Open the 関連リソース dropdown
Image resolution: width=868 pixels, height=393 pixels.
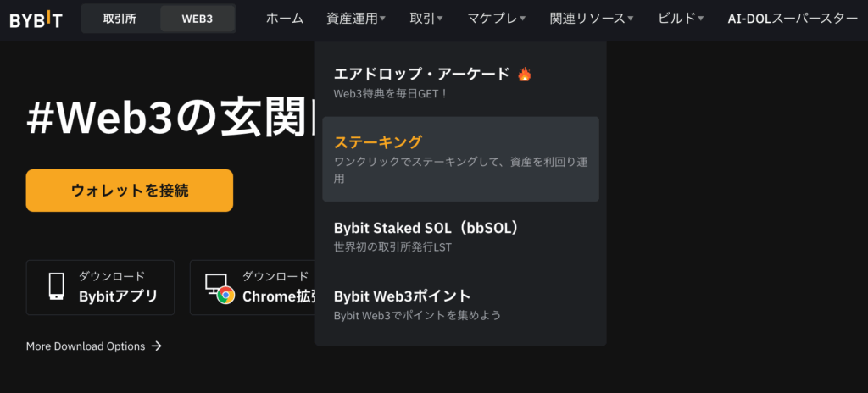pyautogui.click(x=592, y=19)
